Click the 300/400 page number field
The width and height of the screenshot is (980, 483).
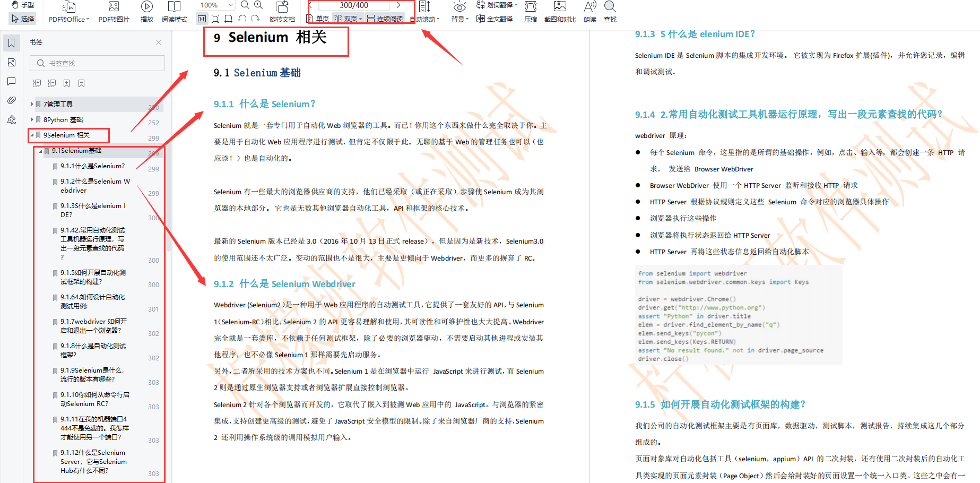pos(354,5)
